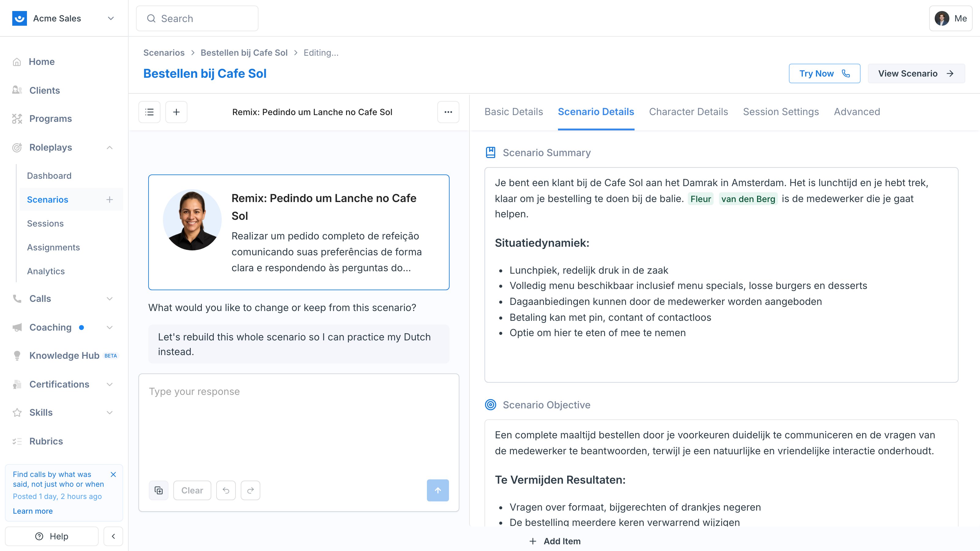The height and width of the screenshot is (551, 980).
Task: Open Assignments page
Action: (x=53, y=248)
